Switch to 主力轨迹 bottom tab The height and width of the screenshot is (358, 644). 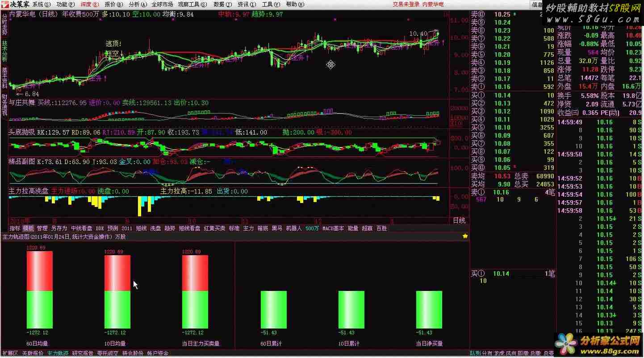tap(58, 354)
